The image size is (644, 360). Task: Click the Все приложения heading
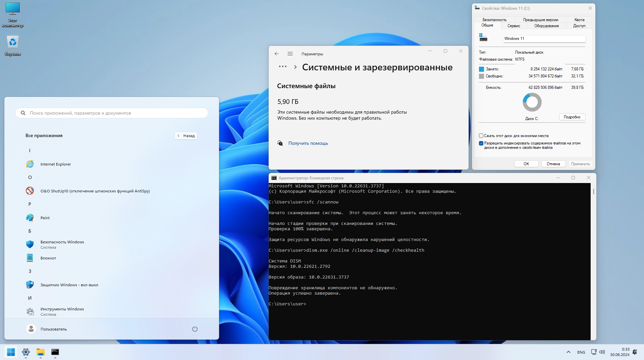(x=44, y=135)
